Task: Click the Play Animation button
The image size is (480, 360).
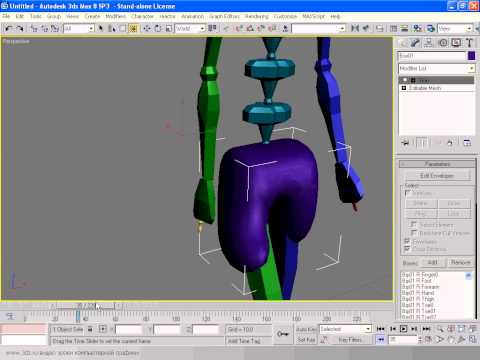Action: click(x=403, y=329)
